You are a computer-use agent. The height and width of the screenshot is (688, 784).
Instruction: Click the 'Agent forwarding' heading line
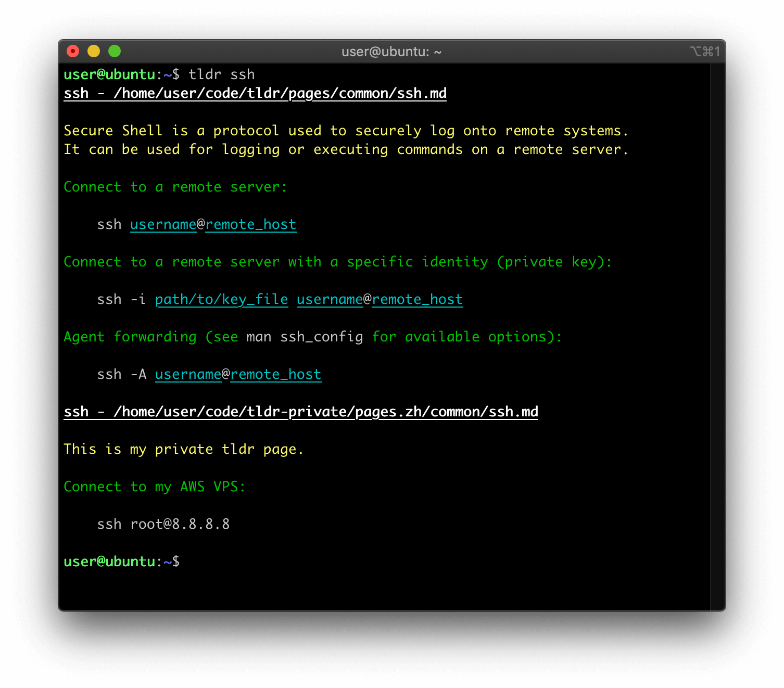pos(313,337)
